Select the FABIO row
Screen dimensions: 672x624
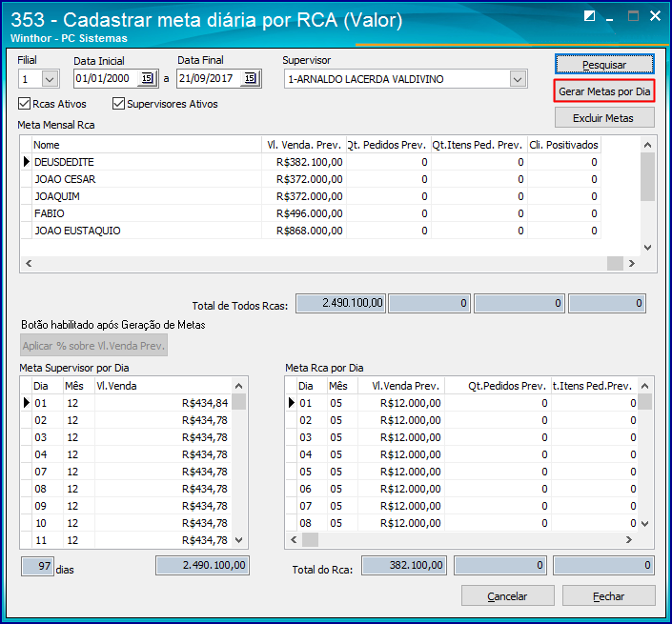click(311, 213)
